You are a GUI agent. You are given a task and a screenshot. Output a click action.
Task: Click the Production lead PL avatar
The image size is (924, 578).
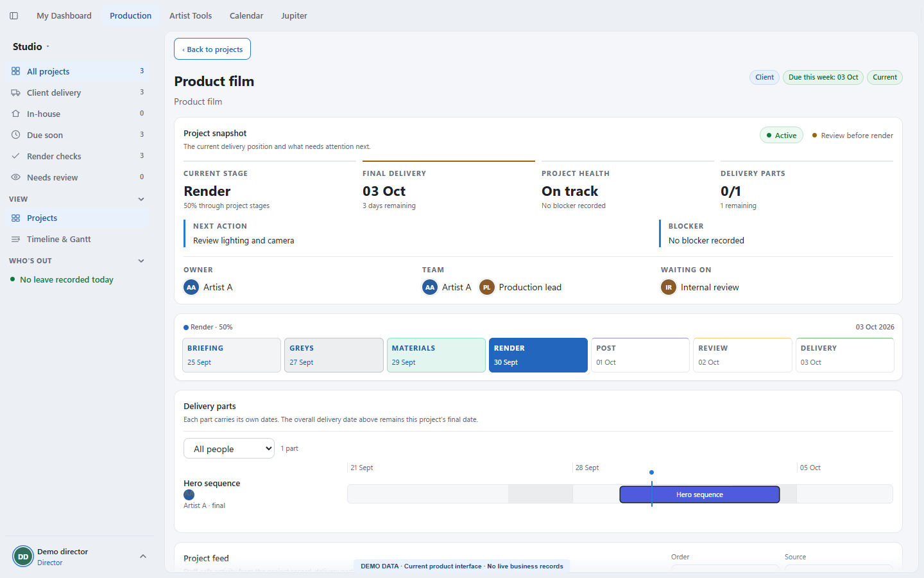(487, 287)
